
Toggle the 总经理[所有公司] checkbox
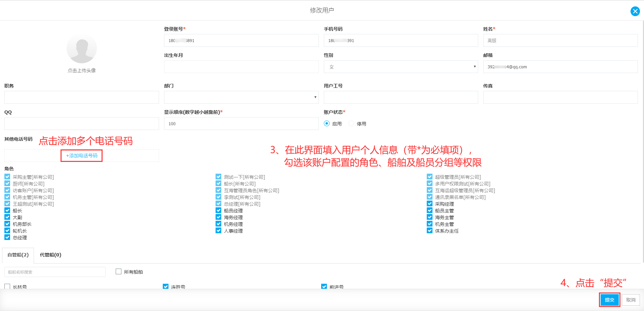219,204
